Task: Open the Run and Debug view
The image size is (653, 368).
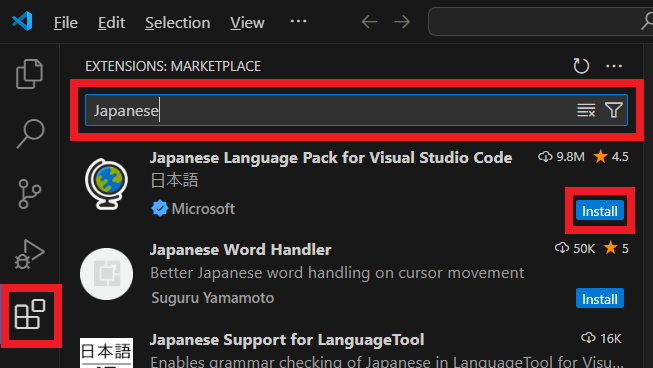Action: tap(30, 254)
